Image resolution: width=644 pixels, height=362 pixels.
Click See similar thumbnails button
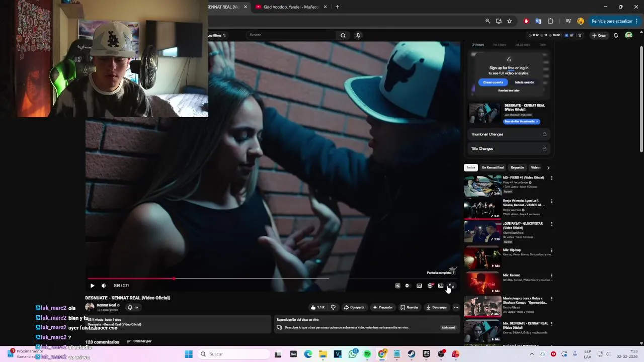click(522, 121)
